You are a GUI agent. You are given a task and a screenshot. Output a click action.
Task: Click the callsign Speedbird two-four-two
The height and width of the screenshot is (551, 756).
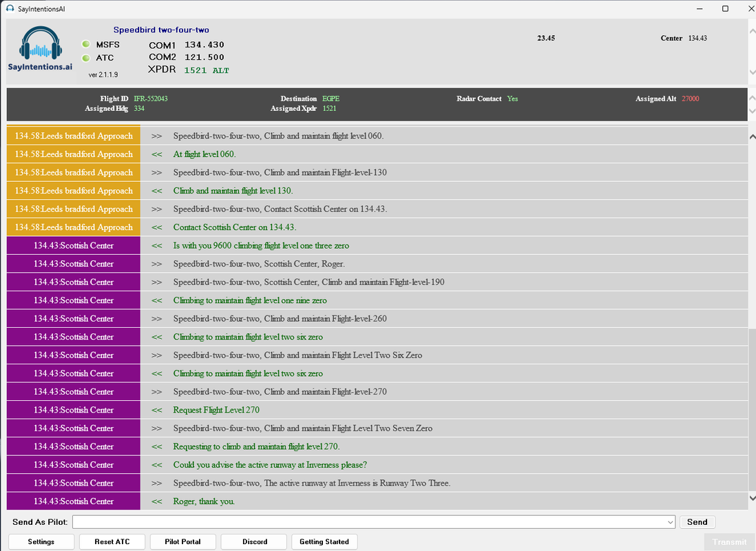point(161,30)
